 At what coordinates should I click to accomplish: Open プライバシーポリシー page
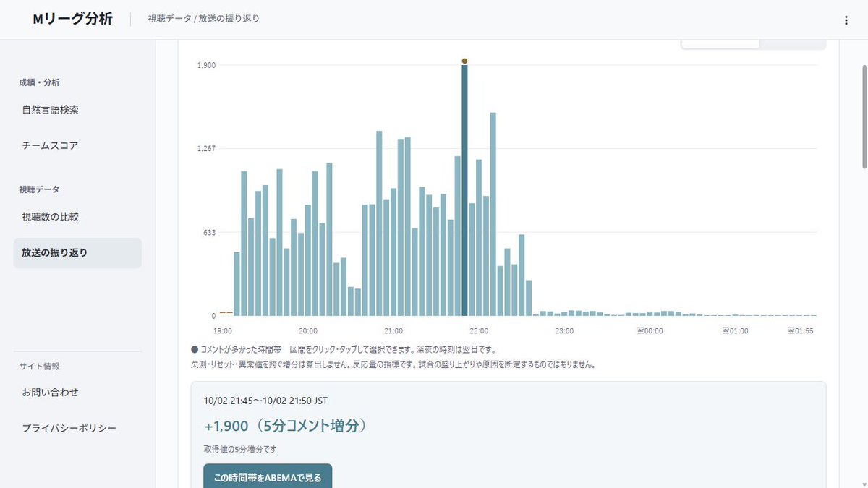[77, 428]
